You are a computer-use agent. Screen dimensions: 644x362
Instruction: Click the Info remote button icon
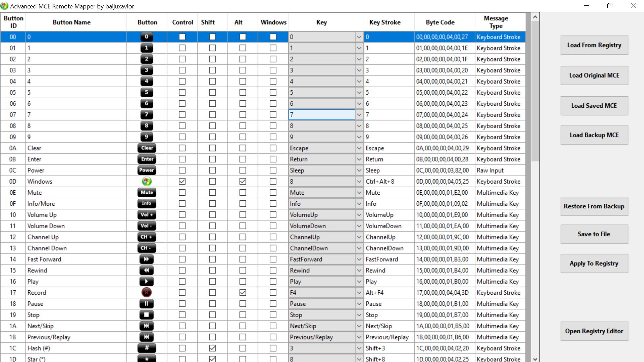(x=146, y=203)
